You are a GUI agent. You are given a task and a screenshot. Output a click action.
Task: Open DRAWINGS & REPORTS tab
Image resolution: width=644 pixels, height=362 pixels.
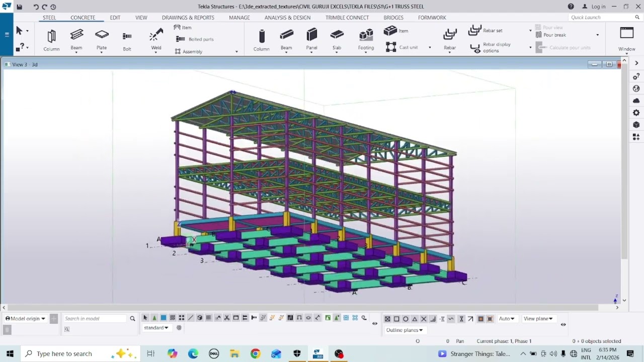pos(188,18)
